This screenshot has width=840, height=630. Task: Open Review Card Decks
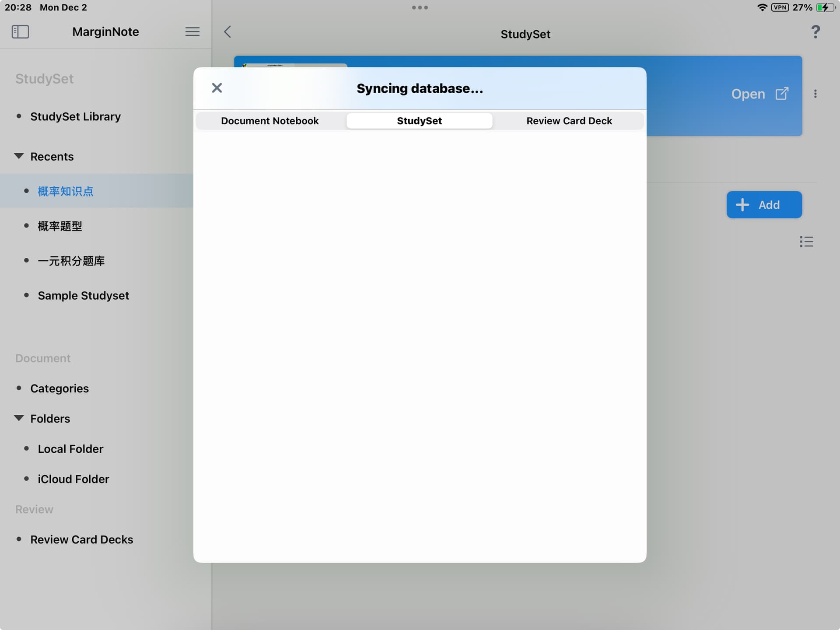[x=81, y=539]
